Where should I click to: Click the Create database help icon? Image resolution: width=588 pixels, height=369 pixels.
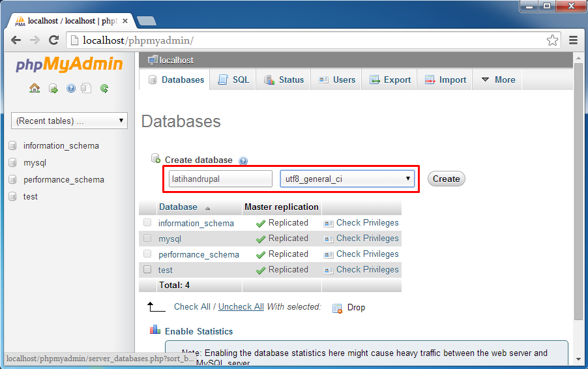point(243,161)
